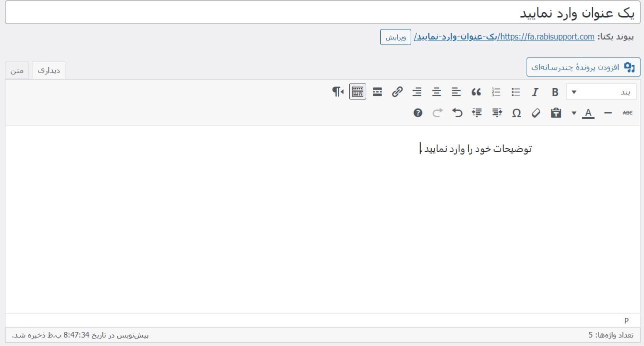
Task: Toggle bold formatting in editor toolbar
Action: click(x=555, y=92)
